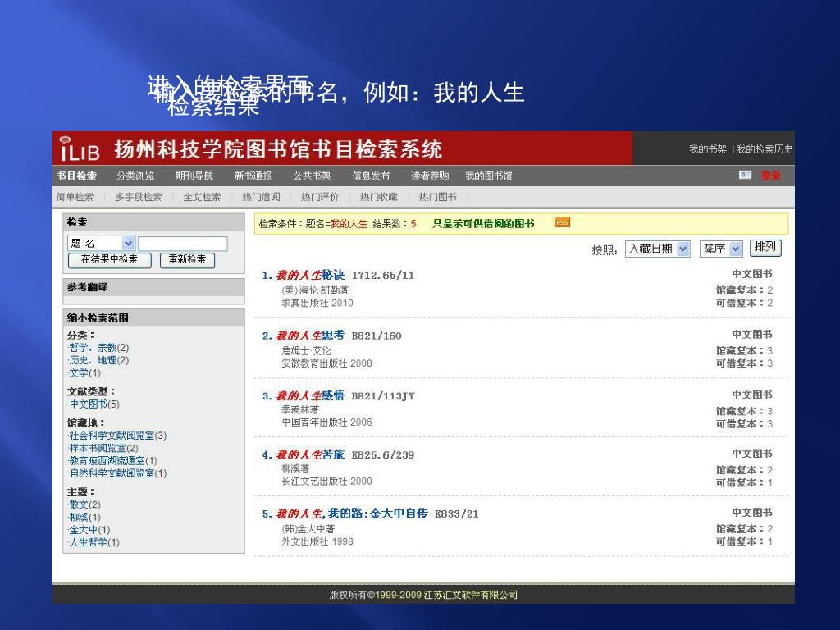Click publisher text 求真出版社 2010
Viewport: 840px width, 630px height.
pos(317,304)
